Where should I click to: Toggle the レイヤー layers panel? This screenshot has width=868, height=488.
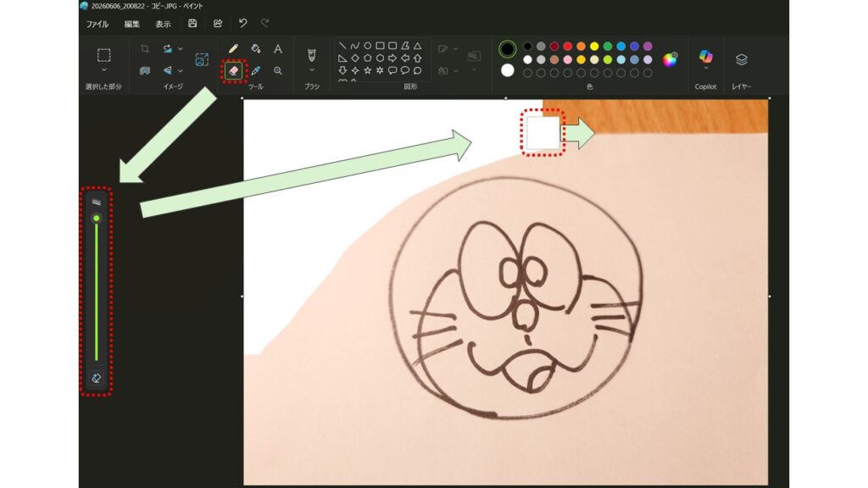(x=741, y=60)
